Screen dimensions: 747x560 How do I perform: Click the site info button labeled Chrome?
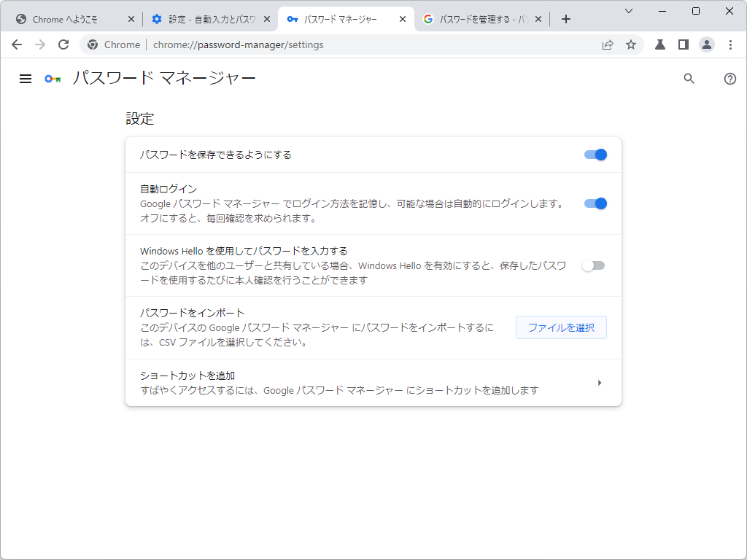pyautogui.click(x=113, y=44)
